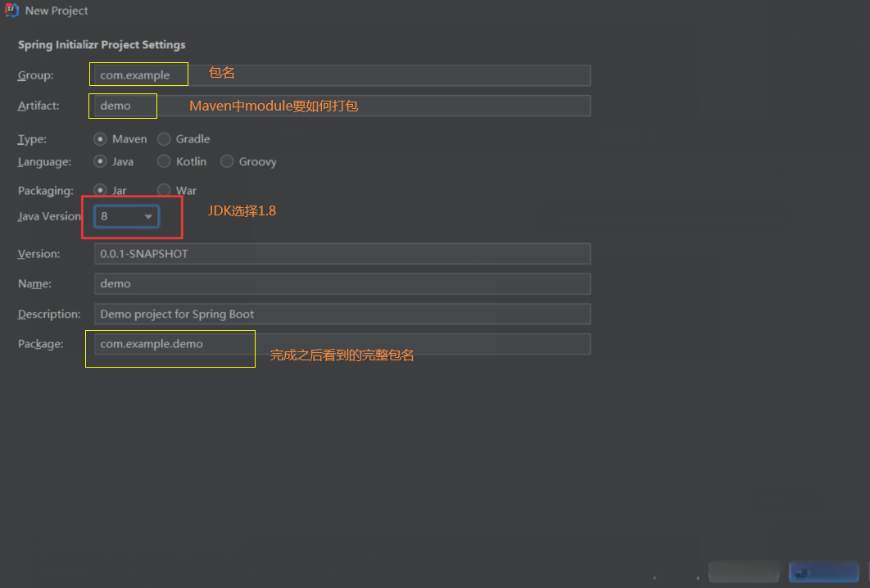The image size is (870, 588).
Task: Click the IntelliJ IDEA icon in title bar
Action: point(11,10)
